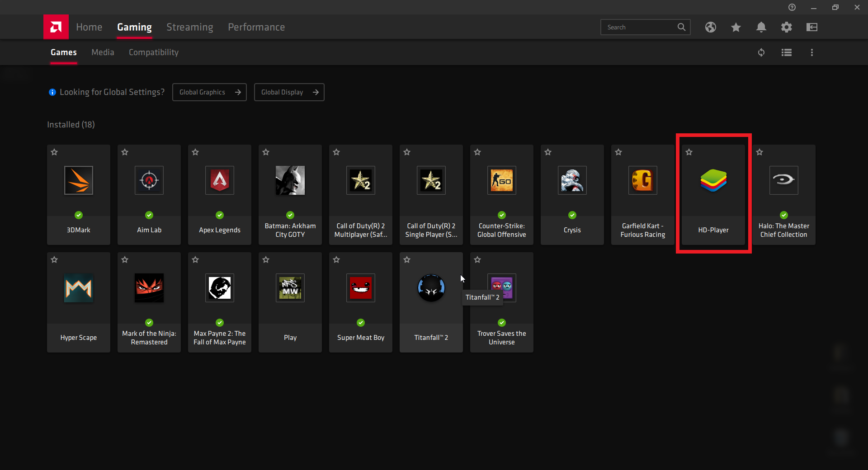Favorite Halo: Master Chief Collection star
Viewport: 868px width, 470px height.
759,152
